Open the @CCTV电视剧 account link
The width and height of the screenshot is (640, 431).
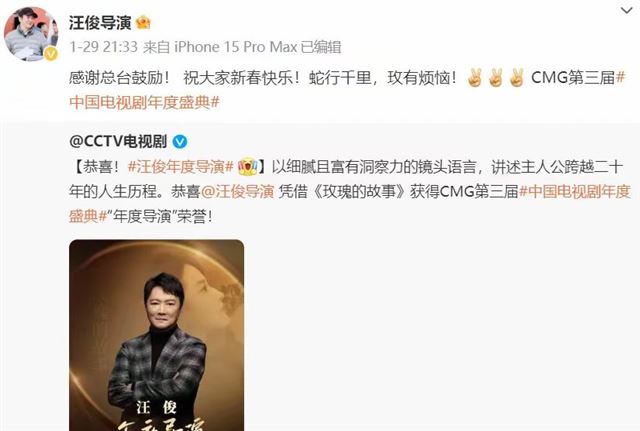(118, 142)
